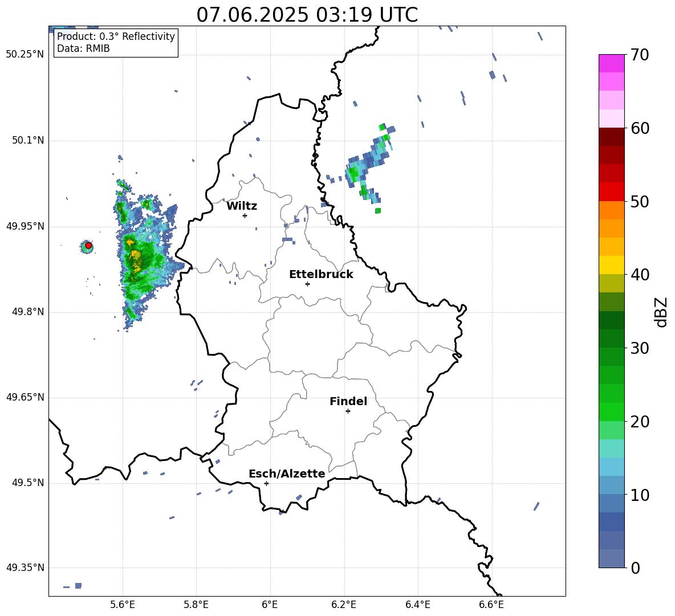
Task: Click the 49.95°N latitude label
Action: click(25, 226)
